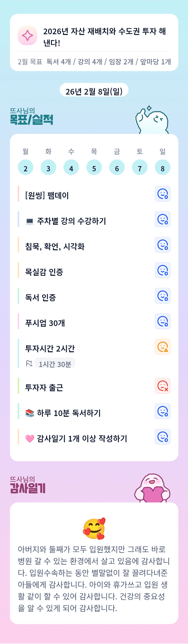Toggle status face for [원씽] 팸데이
Screen dimensions: 188x644
163,194
